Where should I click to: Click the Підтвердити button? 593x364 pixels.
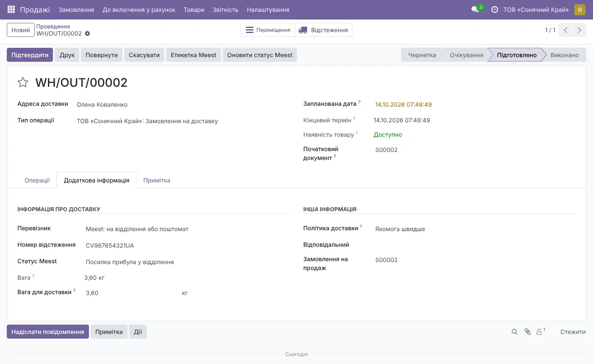(30, 55)
